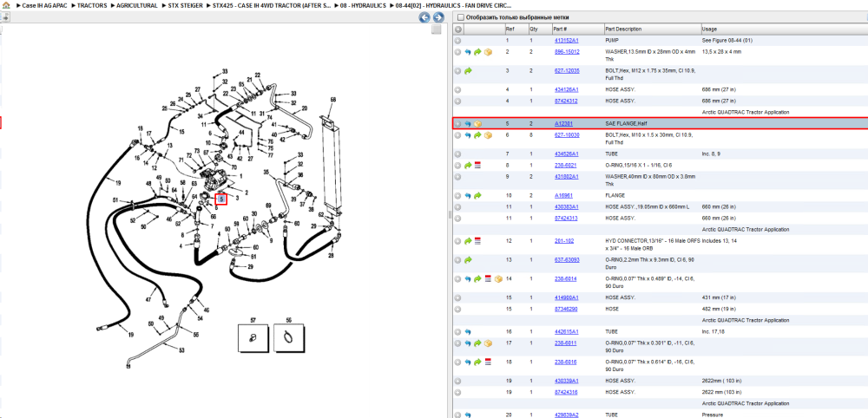868x418 pixels.
Task: Click the 'Usage' column header
Action: (x=784, y=29)
